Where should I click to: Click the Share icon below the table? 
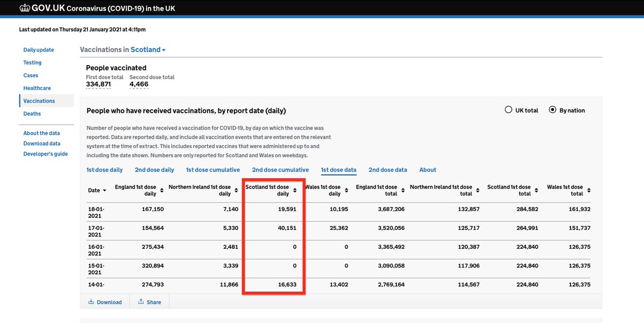click(141, 302)
